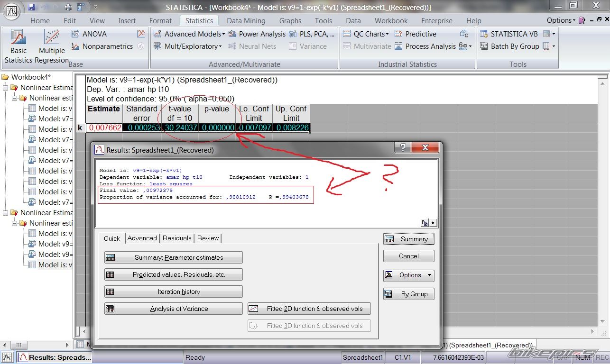
Task: Click the Analysis of Variance button
Action: (x=174, y=309)
